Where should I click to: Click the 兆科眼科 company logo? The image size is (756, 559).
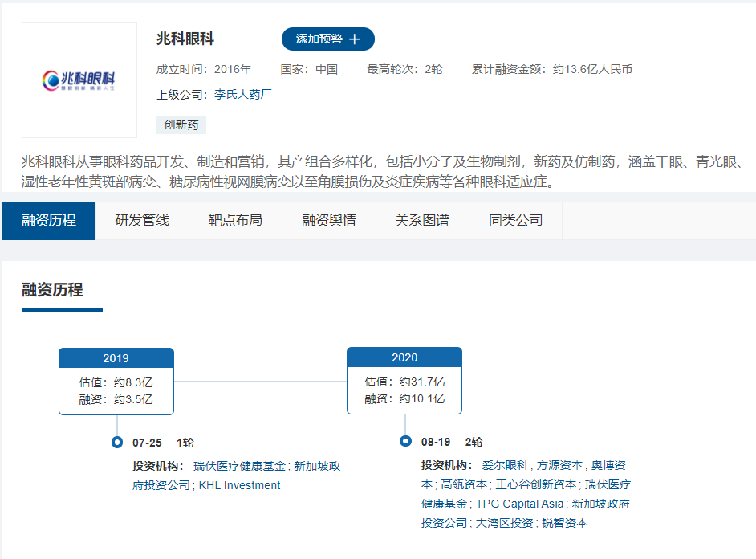[x=79, y=80]
